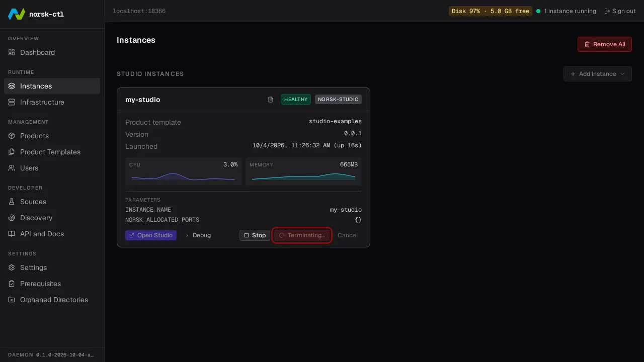Click the studio-examples template value
The width and height of the screenshot is (644, 362).
click(335, 121)
